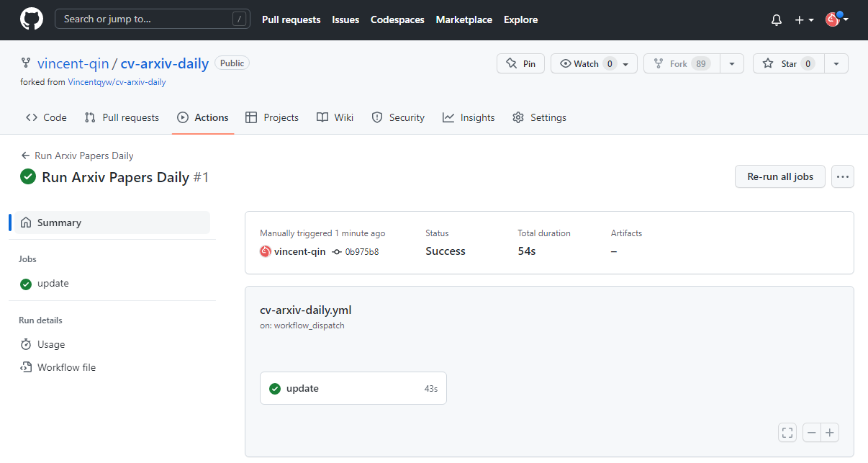The height and width of the screenshot is (463, 868).
Task: Open notifications bell
Action: click(777, 20)
